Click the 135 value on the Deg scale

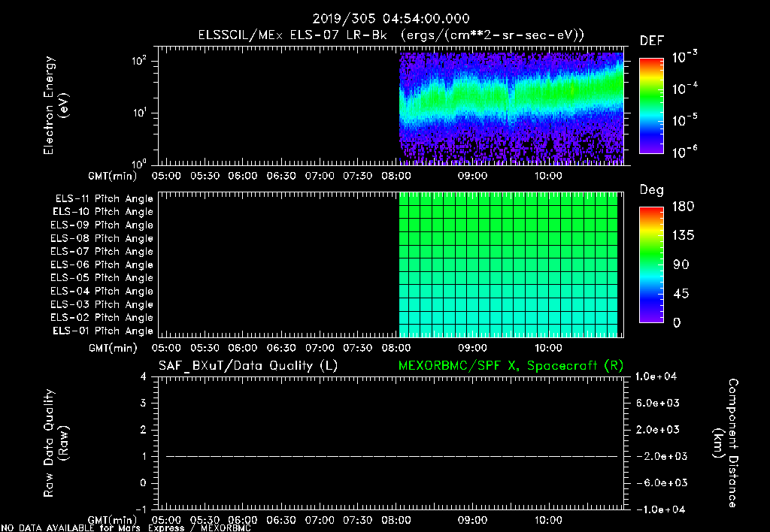pyautogui.click(x=683, y=236)
